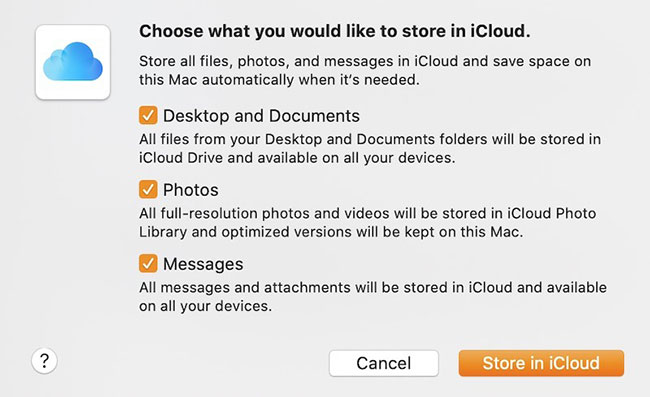This screenshot has width=650, height=397.
Task: Click the description mentioning iCloud Drive
Action: (370, 148)
